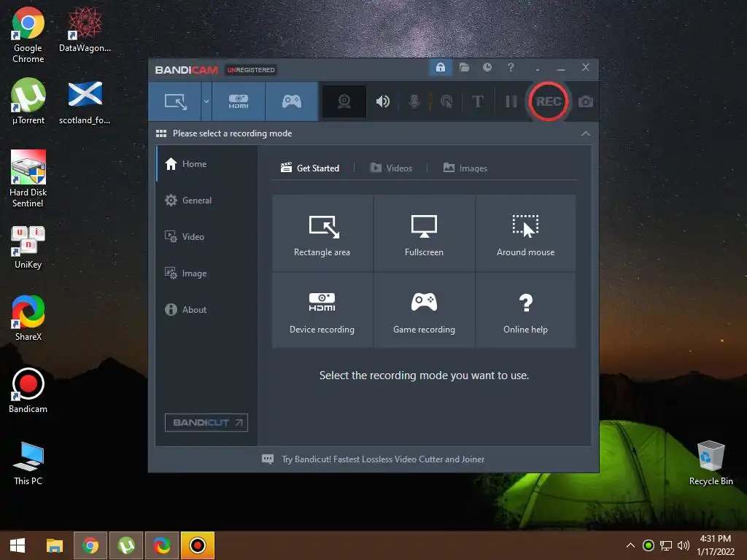
Task: Switch to game recording mode in toolbar
Action: click(292, 101)
